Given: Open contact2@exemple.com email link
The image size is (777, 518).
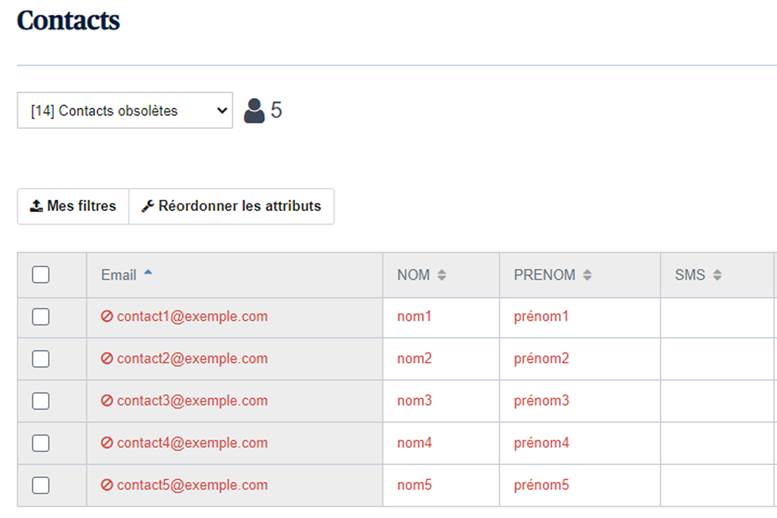Looking at the screenshot, I should (192, 359).
